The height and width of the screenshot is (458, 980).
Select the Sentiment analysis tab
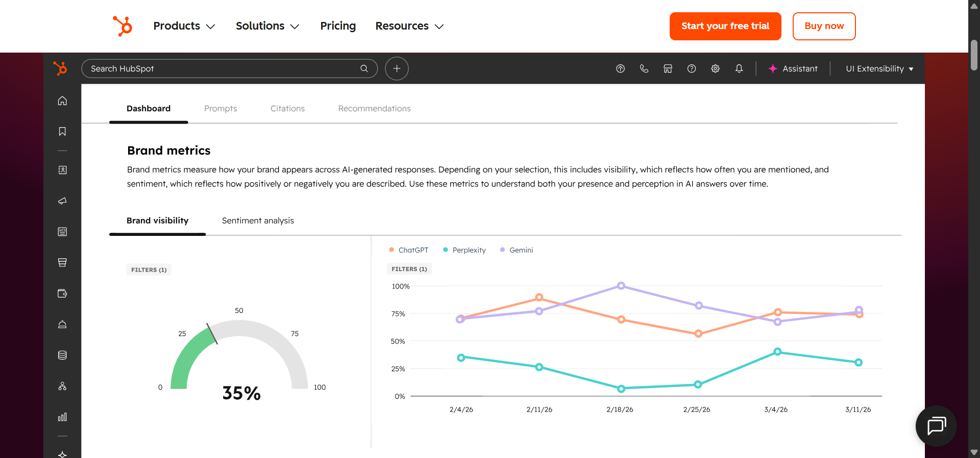[x=258, y=221]
